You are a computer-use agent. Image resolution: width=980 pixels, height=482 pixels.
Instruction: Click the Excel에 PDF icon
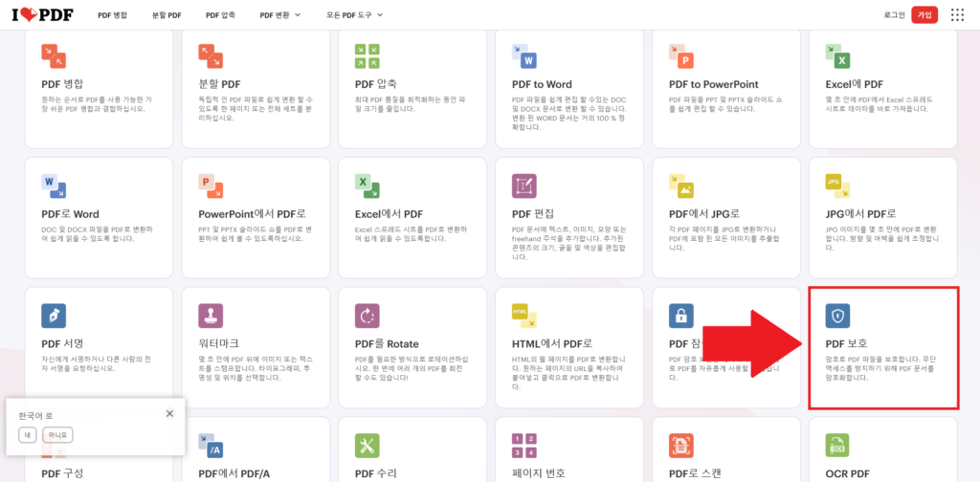[x=837, y=56]
